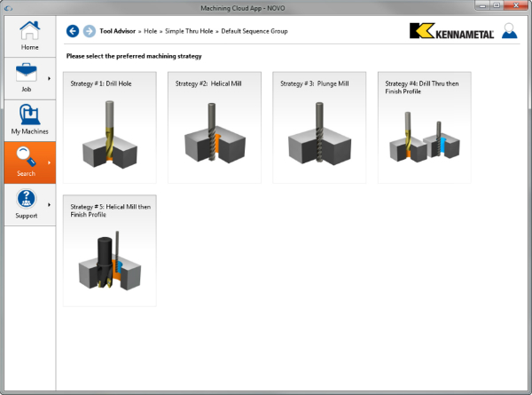Screen dimensions: 532x395
Task: Choose Strategy #4 Drill Thru then Finish Profile
Action: coord(425,127)
